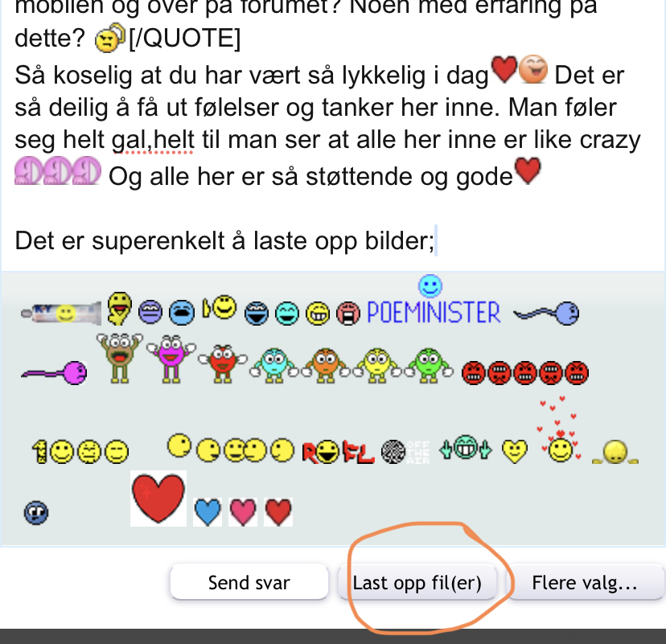The image size is (666, 644).
Task: Insert the pink heart smiley
Action: tap(243, 512)
